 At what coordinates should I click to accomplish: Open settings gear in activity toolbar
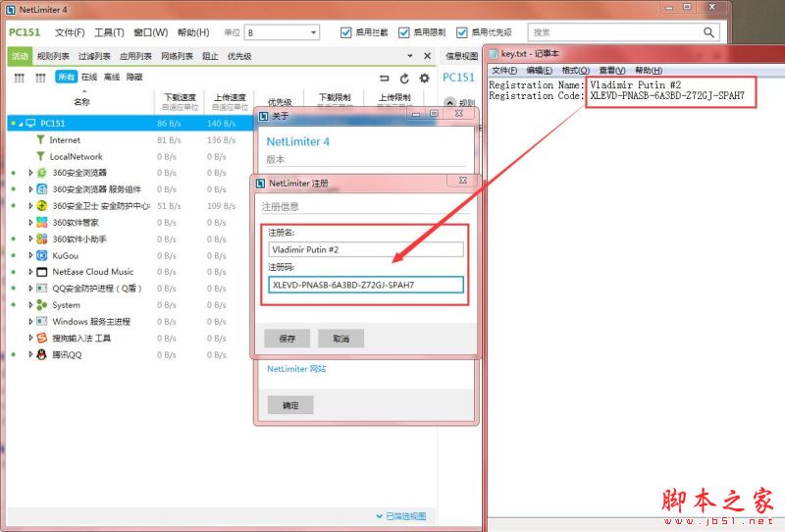(x=425, y=79)
